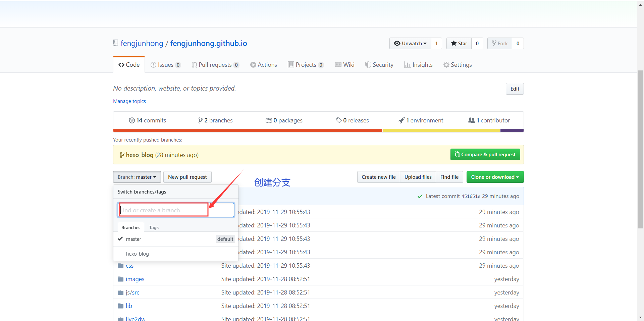Click red segment of language bar

(248, 130)
